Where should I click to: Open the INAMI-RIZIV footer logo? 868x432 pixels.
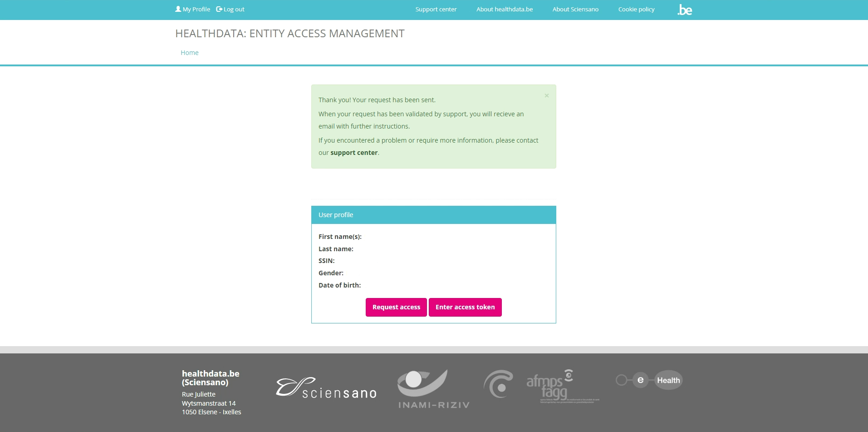pyautogui.click(x=433, y=389)
